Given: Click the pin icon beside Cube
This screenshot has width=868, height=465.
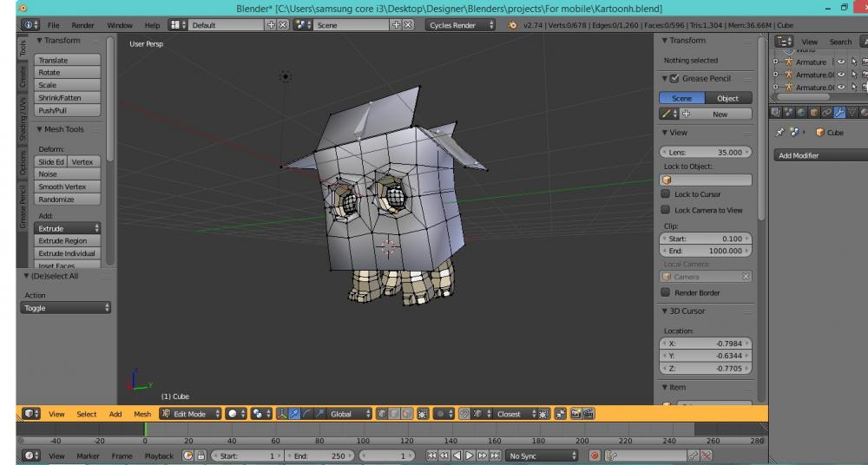Looking at the screenshot, I should click(779, 133).
